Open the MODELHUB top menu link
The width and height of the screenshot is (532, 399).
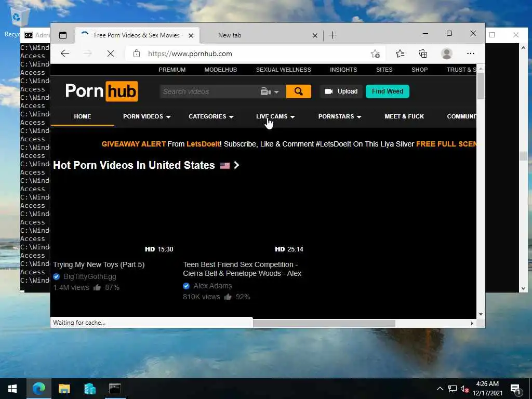point(220,70)
